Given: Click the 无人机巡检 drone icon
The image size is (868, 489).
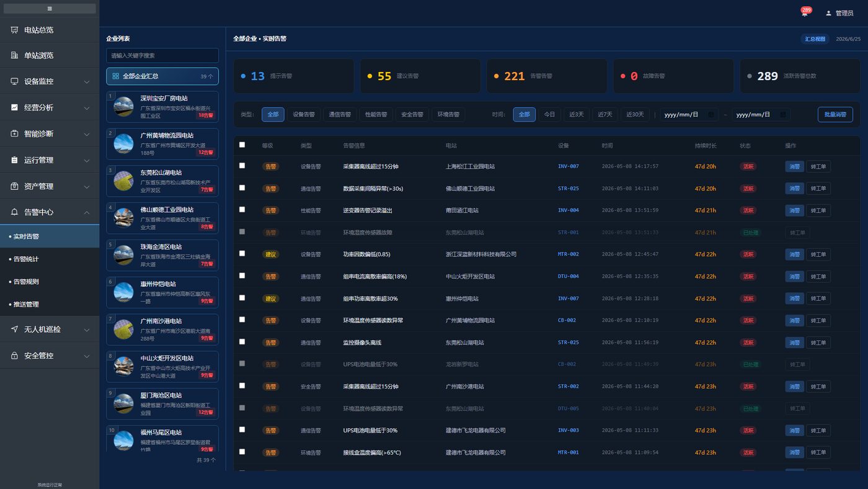Looking at the screenshot, I should coord(14,330).
